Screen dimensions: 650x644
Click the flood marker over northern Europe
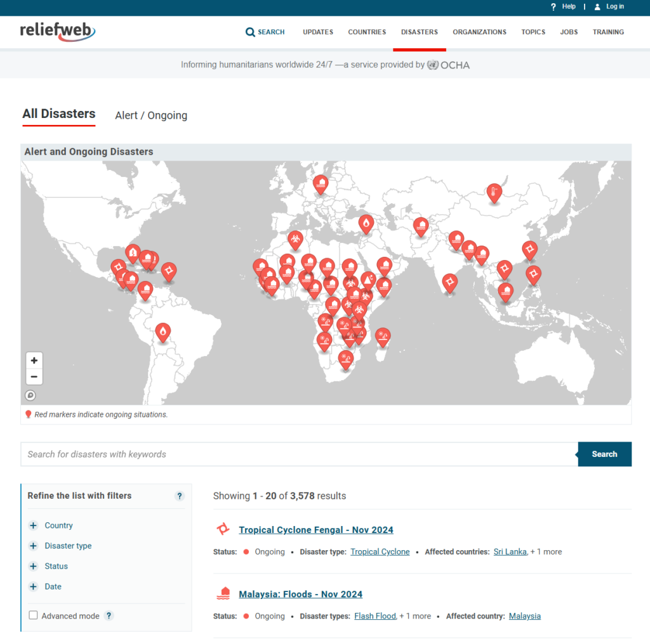[x=321, y=185]
